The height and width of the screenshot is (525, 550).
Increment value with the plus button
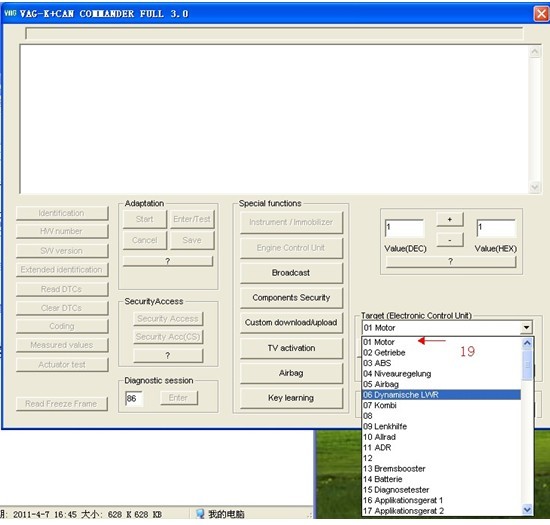point(450,220)
